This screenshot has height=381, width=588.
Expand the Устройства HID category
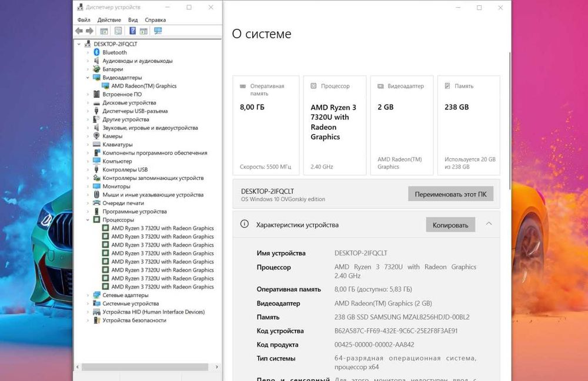pos(88,312)
